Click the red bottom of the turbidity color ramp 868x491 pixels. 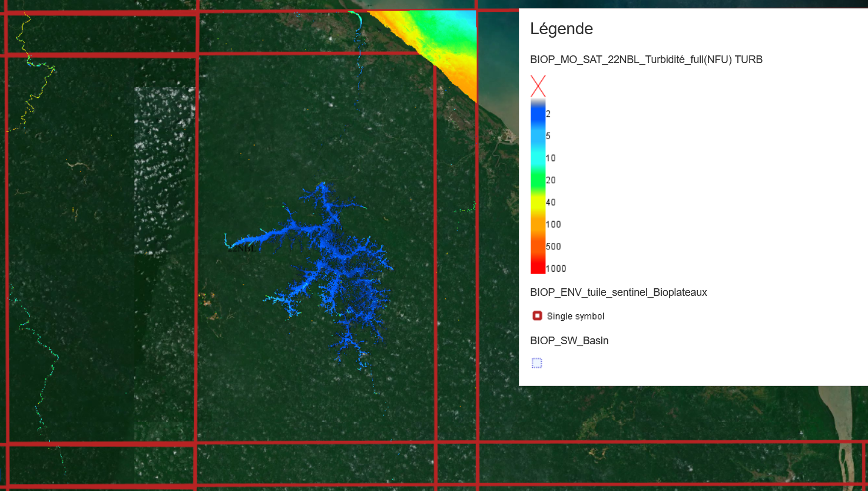click(x=538, y=268)
